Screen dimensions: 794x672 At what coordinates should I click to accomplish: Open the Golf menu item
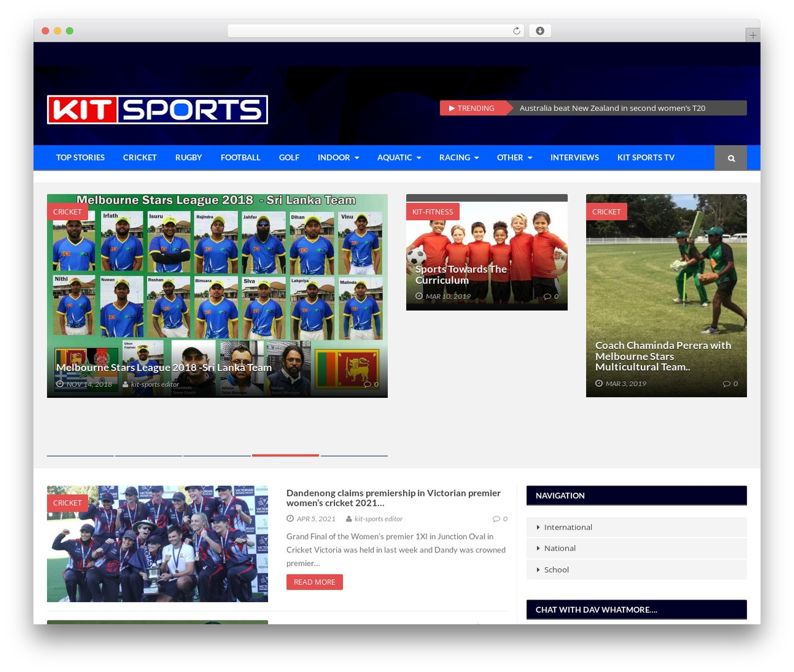click(x=289, y=157)
